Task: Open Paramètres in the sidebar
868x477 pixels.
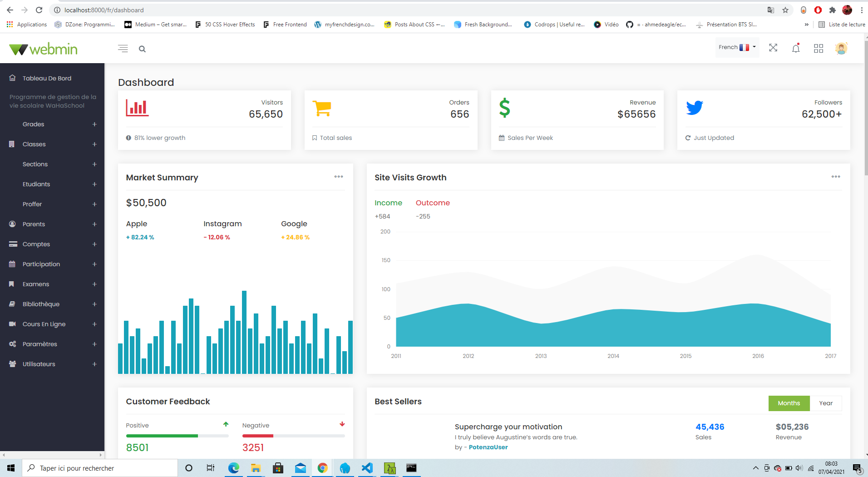Action: [x=52, y=344]
